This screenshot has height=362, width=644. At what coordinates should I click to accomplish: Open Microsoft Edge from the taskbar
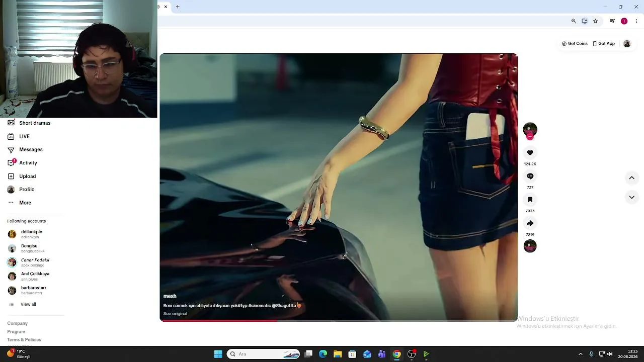coord(323,354)
